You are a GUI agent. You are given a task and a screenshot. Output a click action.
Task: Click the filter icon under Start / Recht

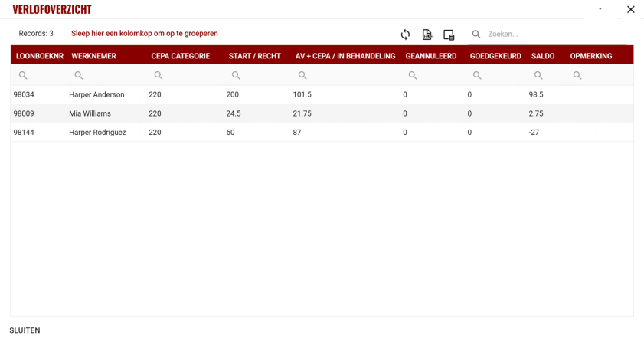pyautogui.click(x=236, y=75)
